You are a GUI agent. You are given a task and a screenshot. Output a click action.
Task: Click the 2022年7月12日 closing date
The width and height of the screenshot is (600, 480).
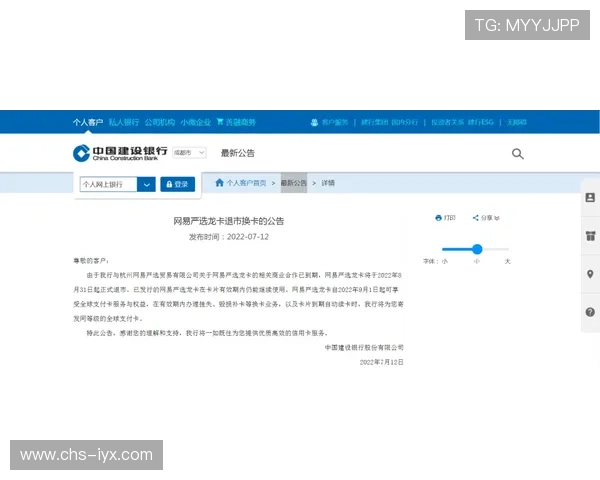click(x=382, y=362)
